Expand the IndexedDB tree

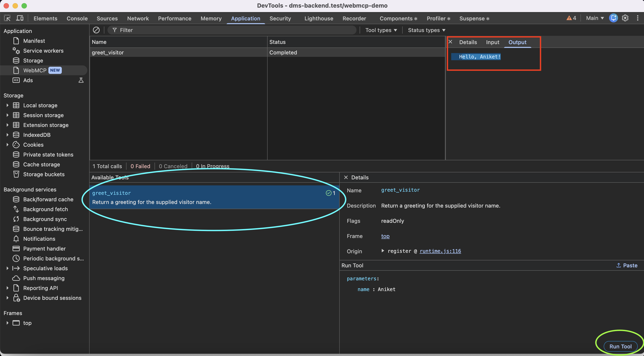click(7, 135)
